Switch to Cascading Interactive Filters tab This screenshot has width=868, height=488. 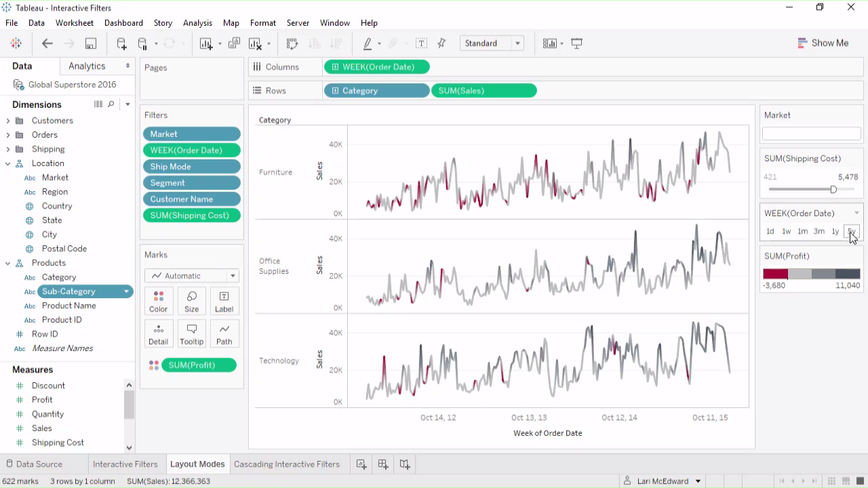coord(286,464)
